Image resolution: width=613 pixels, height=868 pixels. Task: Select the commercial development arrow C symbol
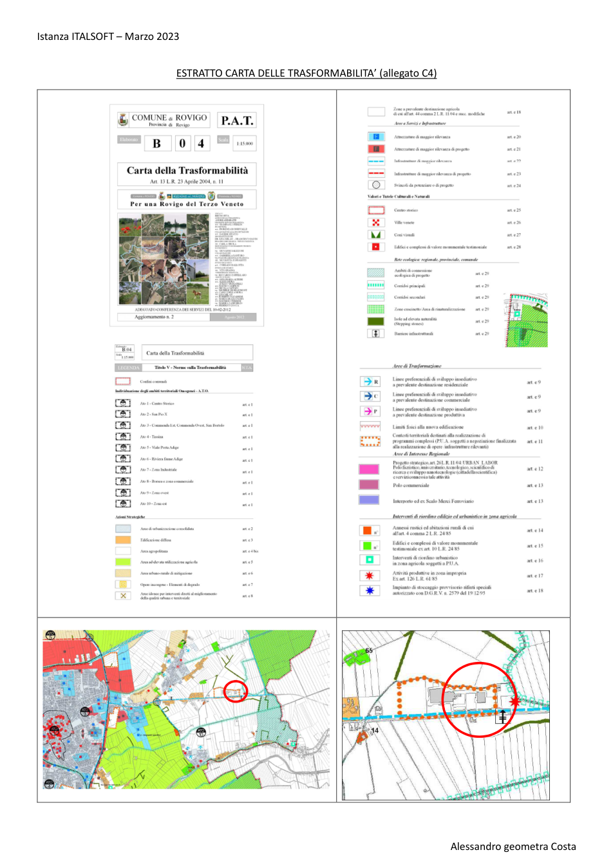(x=370, y=397)
